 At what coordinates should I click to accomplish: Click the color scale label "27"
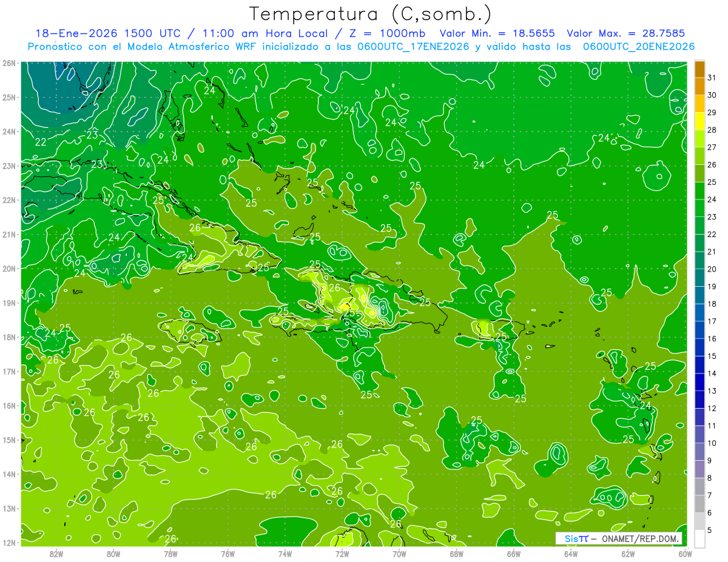click(x=712, y=147)
